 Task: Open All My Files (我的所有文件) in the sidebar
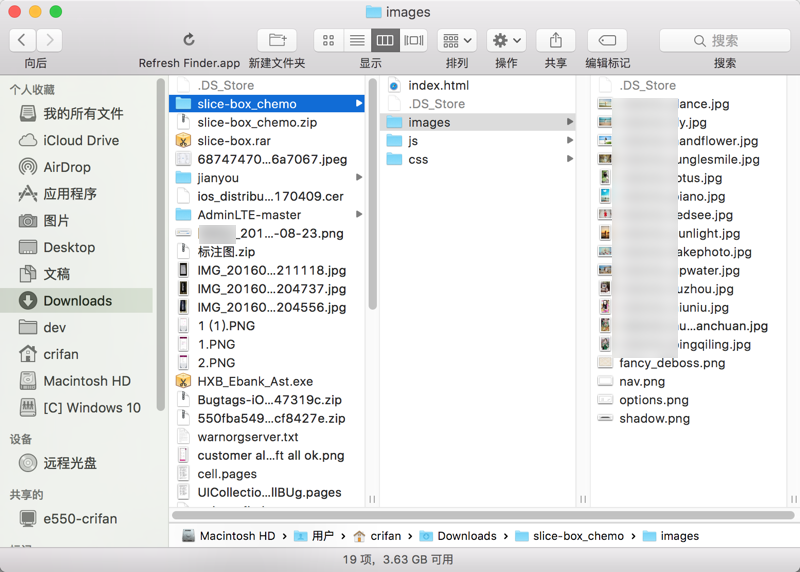pos(77,113)
